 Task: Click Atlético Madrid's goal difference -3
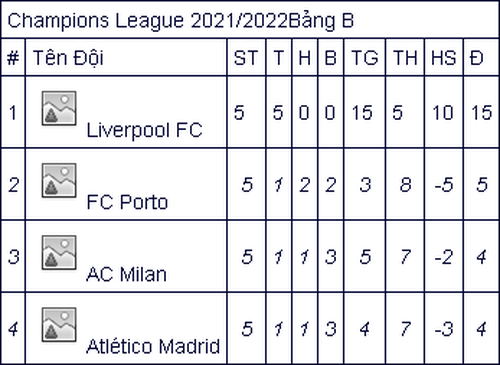444,329
